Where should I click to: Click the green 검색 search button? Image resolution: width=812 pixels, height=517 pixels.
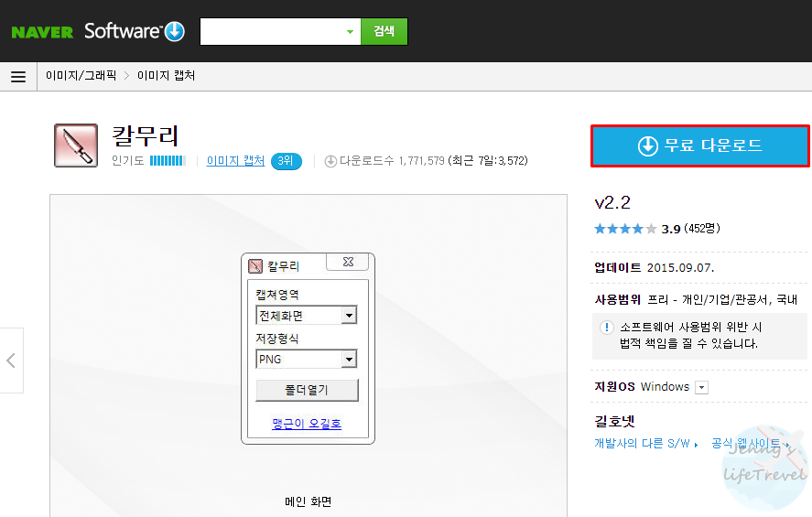(x=384, y=31)
